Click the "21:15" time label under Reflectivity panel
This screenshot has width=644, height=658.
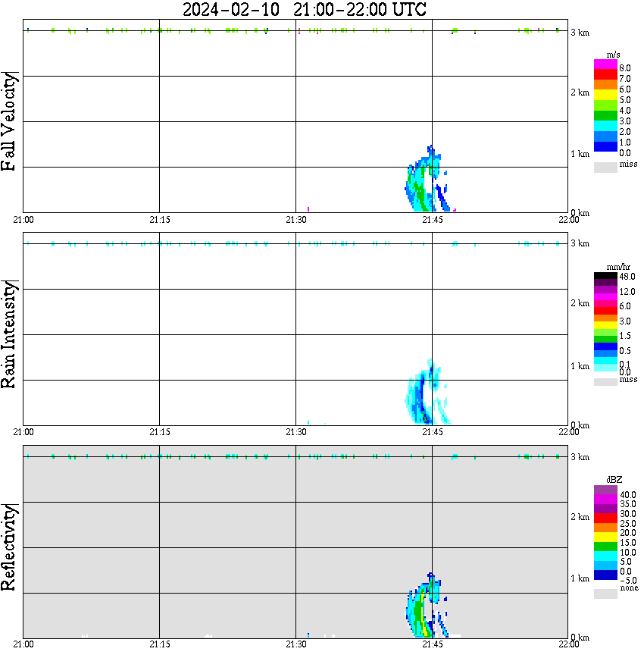(159, 644)
